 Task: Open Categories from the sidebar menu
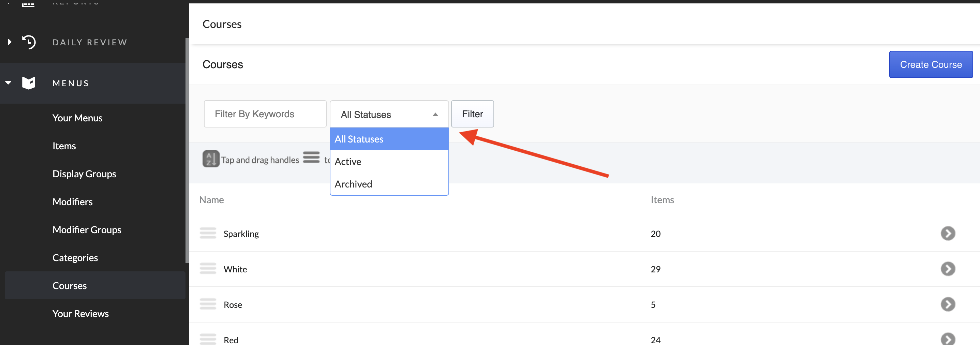[75, 257]
